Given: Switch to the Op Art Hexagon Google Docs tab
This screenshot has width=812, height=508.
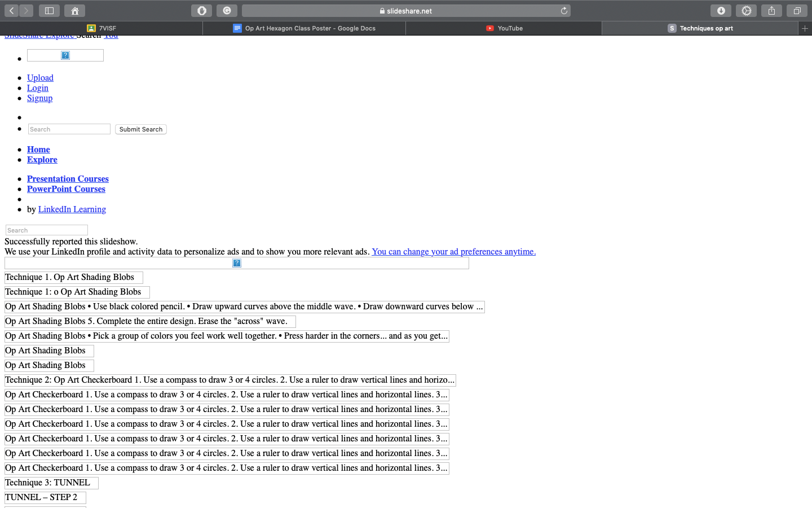Looking at the screenshot, I should 310,28.
